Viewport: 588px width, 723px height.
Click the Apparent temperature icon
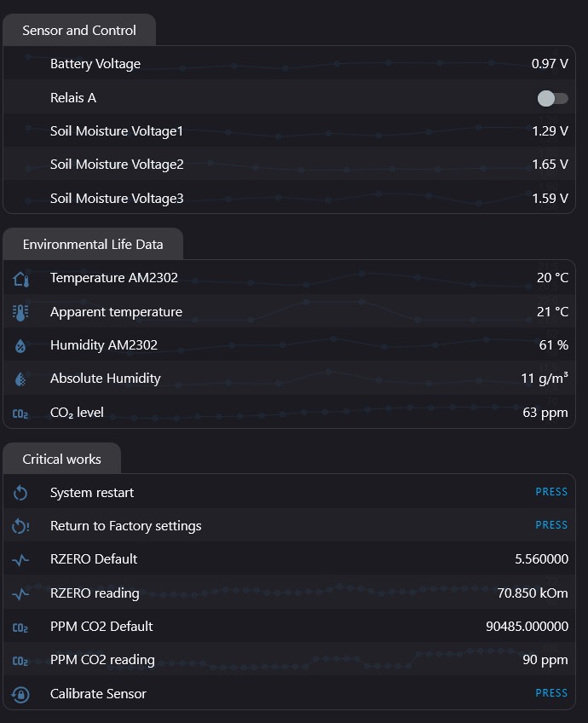[x=20, y=312]
